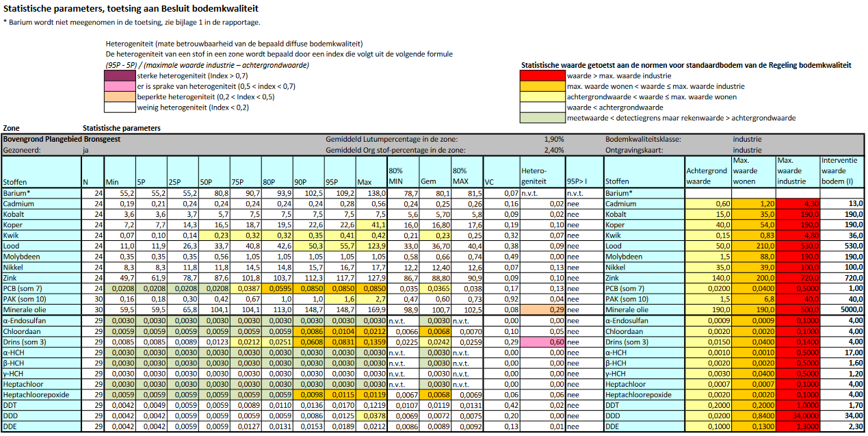Click the Lood Max value 123,9

(x=371, y=246)
